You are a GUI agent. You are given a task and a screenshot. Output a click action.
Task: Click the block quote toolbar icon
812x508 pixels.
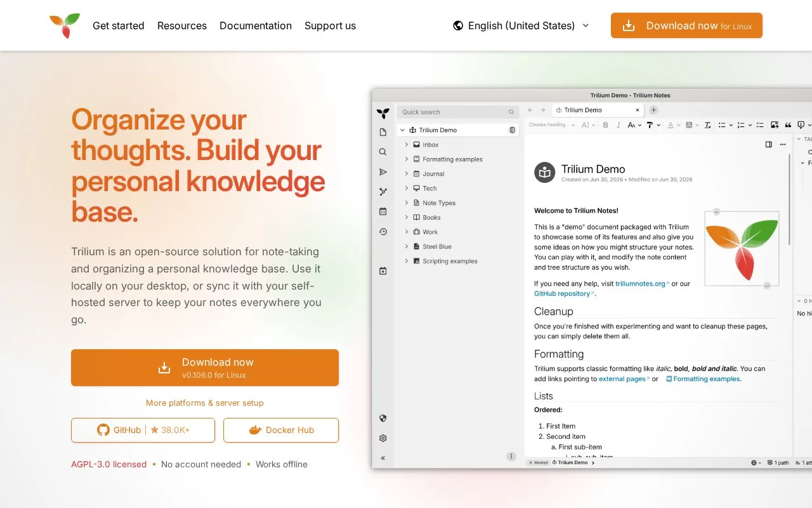(789, 125)
